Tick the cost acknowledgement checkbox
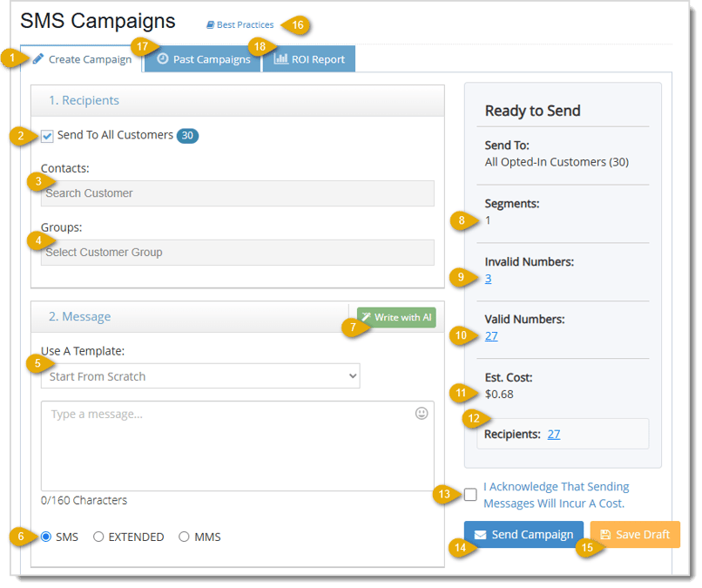The image size is (702, 588). coord(471,496)
